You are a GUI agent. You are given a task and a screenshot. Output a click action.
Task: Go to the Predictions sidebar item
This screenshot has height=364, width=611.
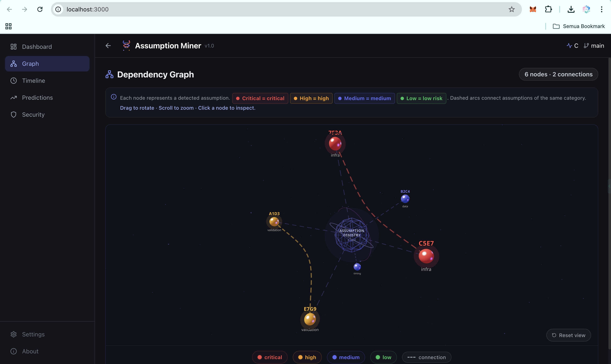[x=37, y=98]
